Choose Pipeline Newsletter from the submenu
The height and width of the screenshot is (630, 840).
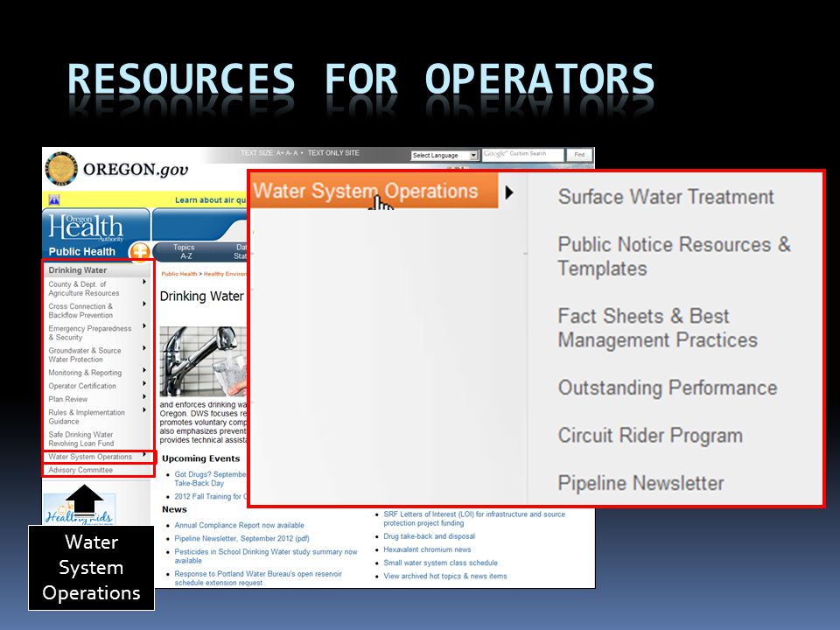coord(640,483)
